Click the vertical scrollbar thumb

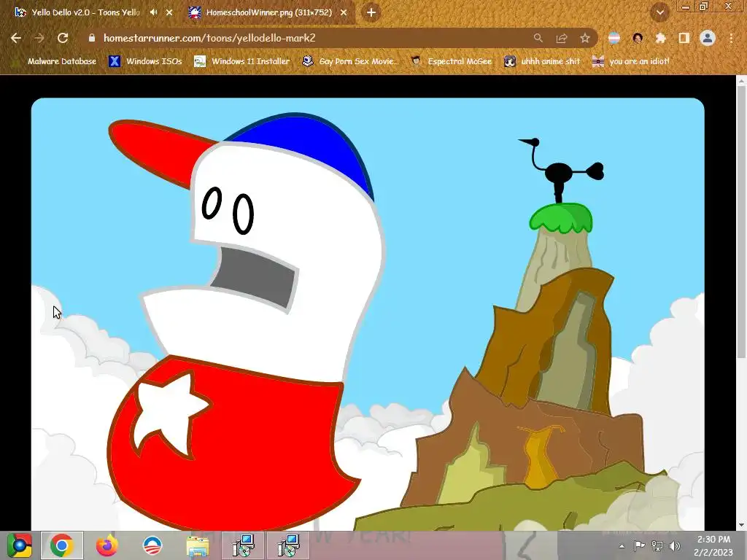click(741, 222)
